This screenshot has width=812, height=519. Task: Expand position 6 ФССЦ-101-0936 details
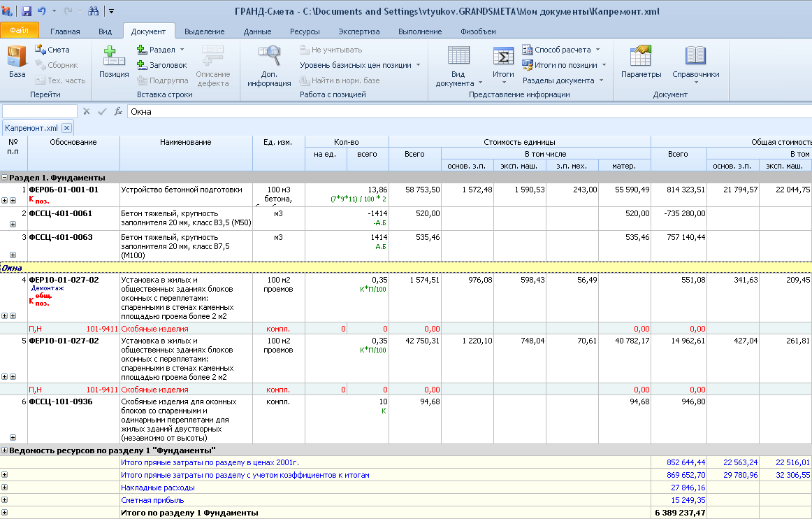point(13,438)
